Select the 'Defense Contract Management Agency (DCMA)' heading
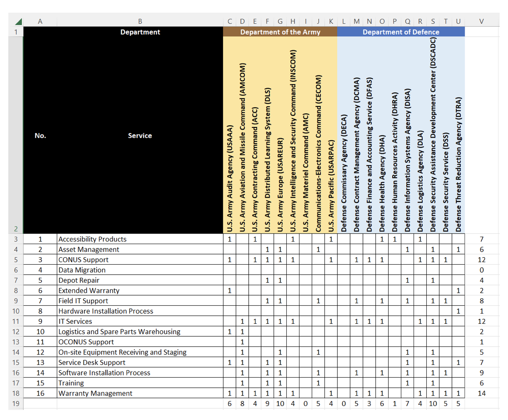Image resolution: width=508 pixels, height=420 pixels. pos(356,135)
